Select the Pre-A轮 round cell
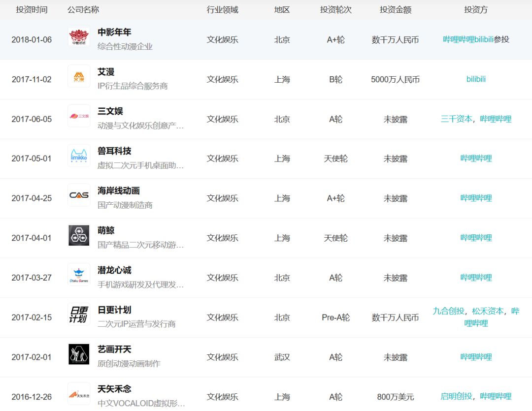Screen dimensions: 532x411 [x=336, y=317]
